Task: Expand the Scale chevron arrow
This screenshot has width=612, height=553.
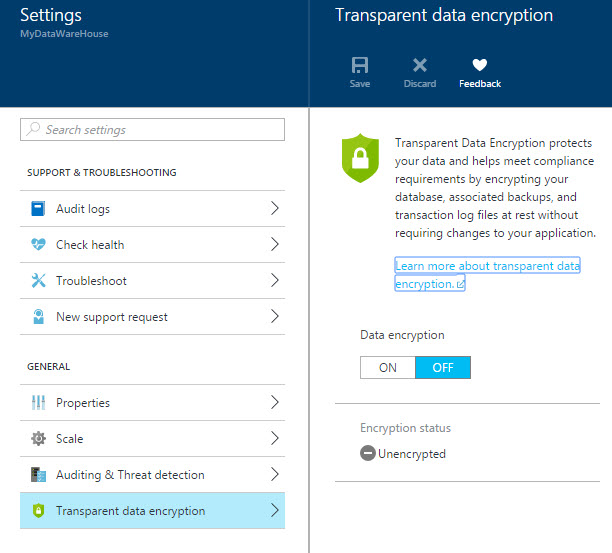Action: pos(275,439)
